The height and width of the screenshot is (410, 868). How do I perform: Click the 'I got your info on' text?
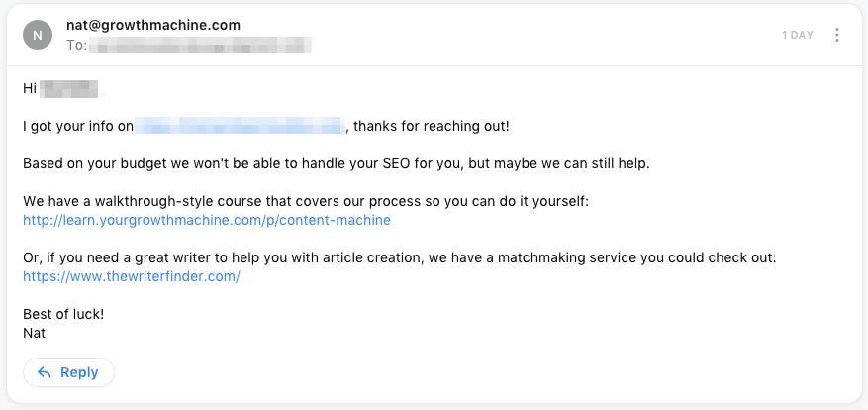pos(77,126)
